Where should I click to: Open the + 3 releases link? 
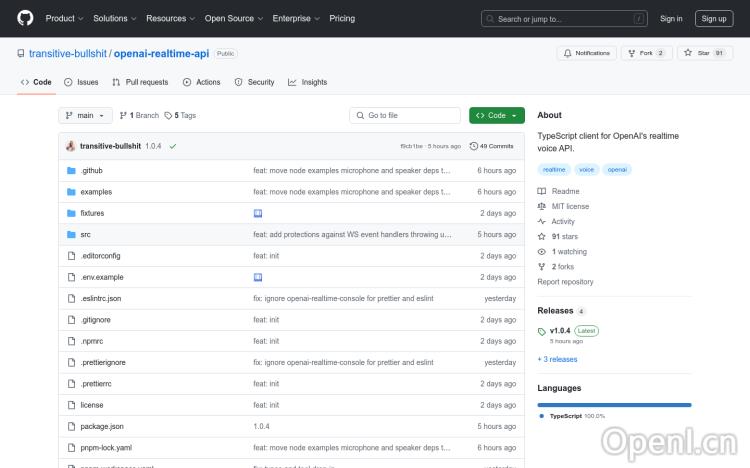[557, 359]
